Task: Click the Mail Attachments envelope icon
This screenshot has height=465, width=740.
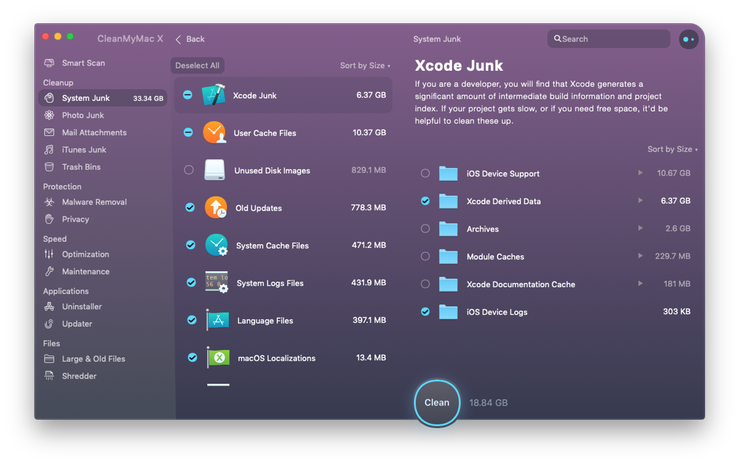Action: coord(49,132)
